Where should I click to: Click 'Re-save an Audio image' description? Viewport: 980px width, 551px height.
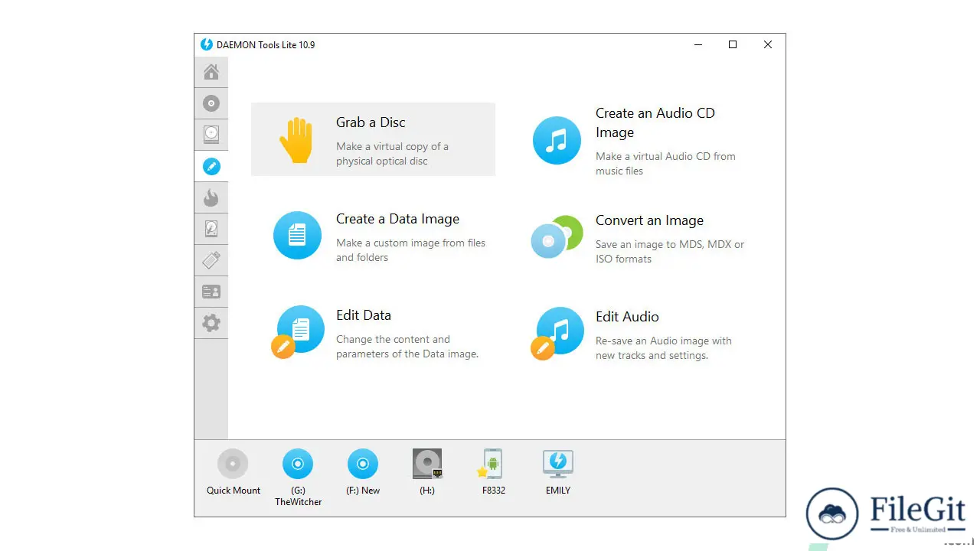[664, 348]
